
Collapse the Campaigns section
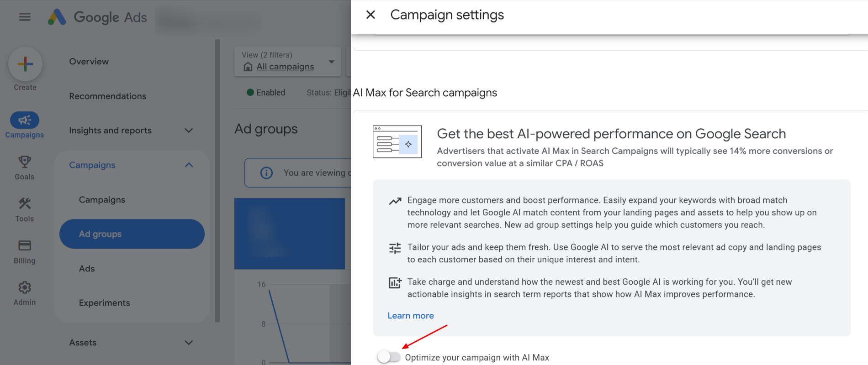pos(188,165)
